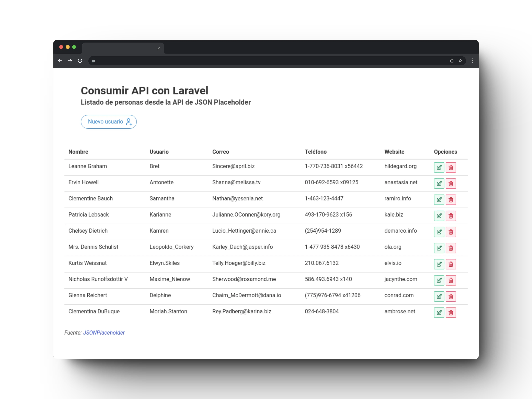Screen dimensions: 532x399
Task: Delete Mrs. Dennis Schulist row
Action: 451,248
